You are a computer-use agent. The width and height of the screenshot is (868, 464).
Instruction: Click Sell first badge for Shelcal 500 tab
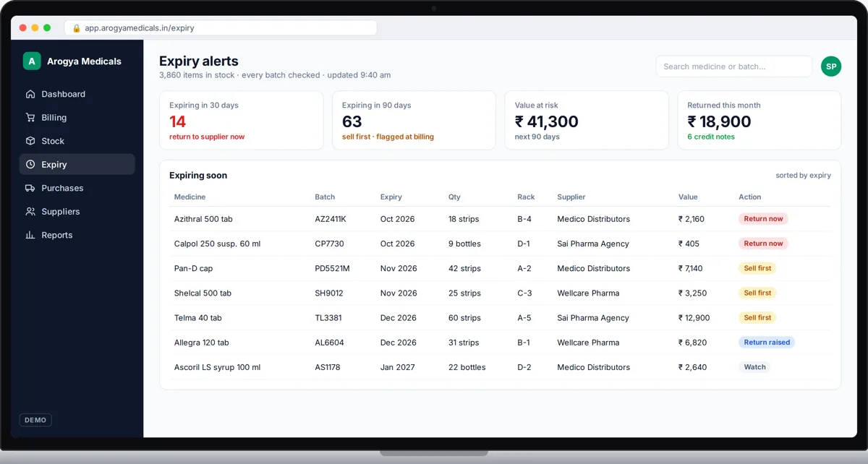click(757, 293)
